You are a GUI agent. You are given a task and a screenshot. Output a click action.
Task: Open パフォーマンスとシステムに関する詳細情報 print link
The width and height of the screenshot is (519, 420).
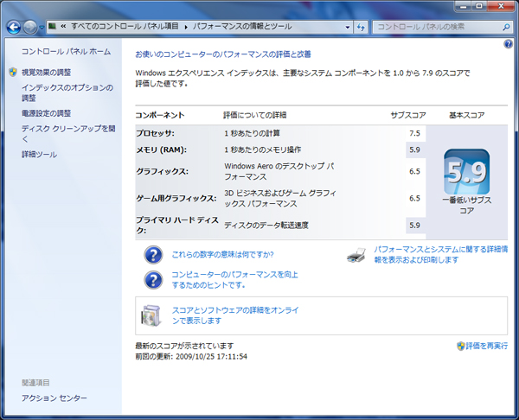(x=441, y=254)
